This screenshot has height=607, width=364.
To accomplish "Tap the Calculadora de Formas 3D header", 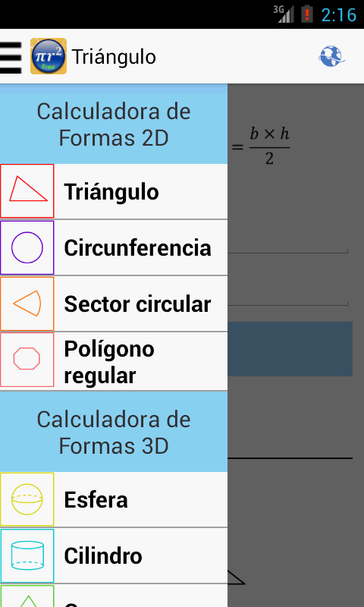I will [114, 432].
